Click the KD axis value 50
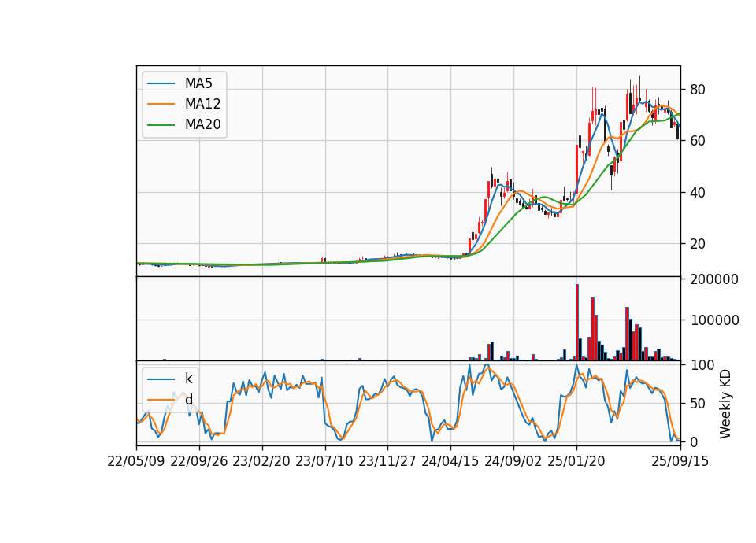 (698, 404)
